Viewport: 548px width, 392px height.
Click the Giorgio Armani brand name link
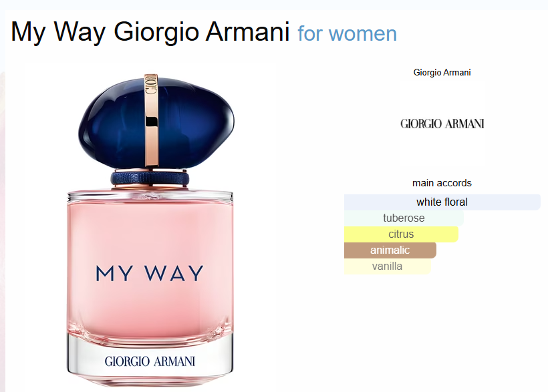pyautogui.click(x=442, y=72)
